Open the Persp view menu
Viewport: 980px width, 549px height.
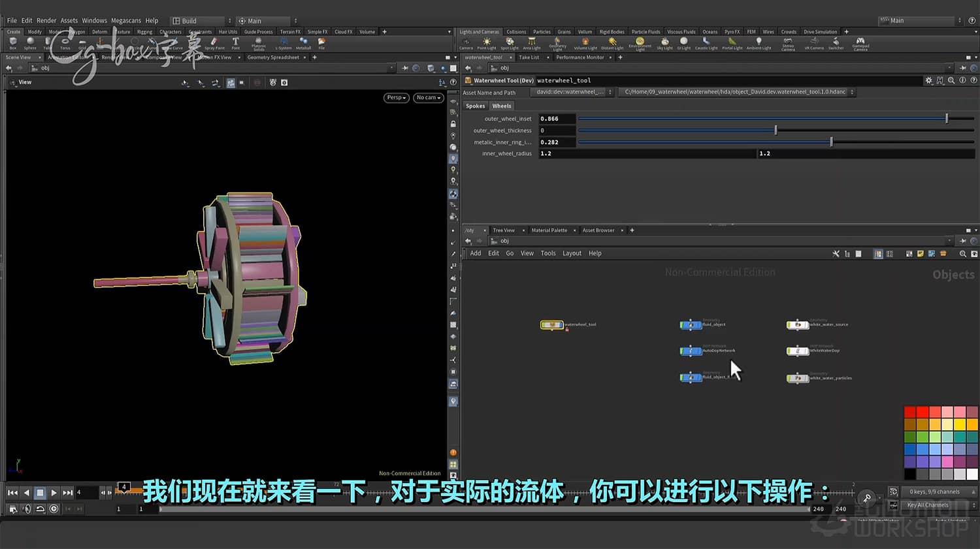pyautogui.click(x=395, y=97)
